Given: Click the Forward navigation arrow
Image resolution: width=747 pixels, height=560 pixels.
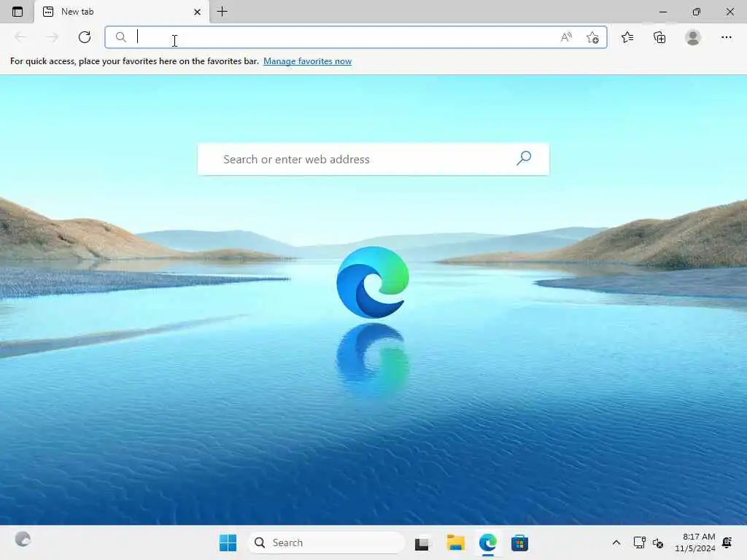Looking at the screenshot, I should pyautogui.click(x=53, y=37).
